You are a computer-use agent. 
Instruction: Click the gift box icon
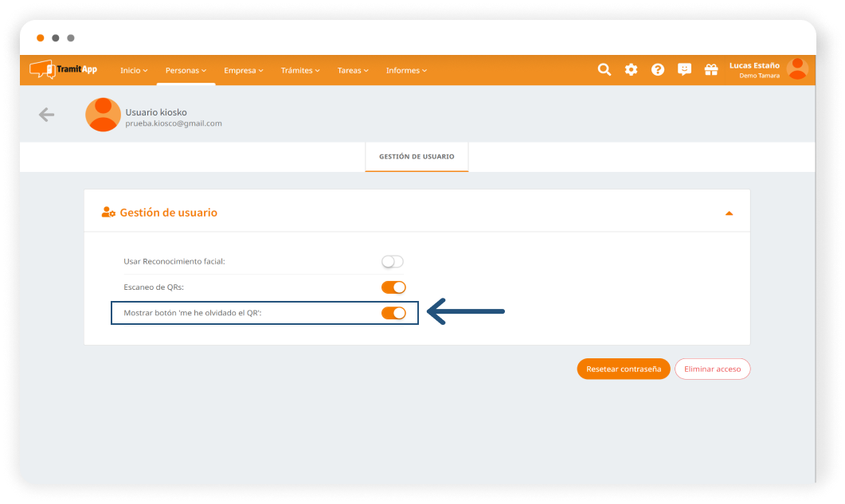tap(711, 70)
